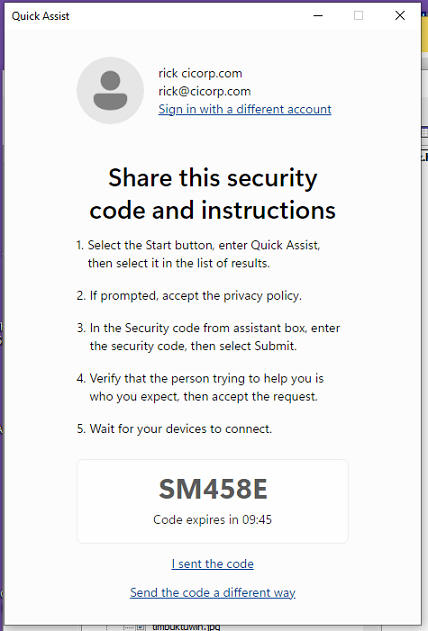Click the disabled maximize button
Image resolution: width=428 pixels, height=631 pixels.
pyautogui.click(x=358, y=16)
